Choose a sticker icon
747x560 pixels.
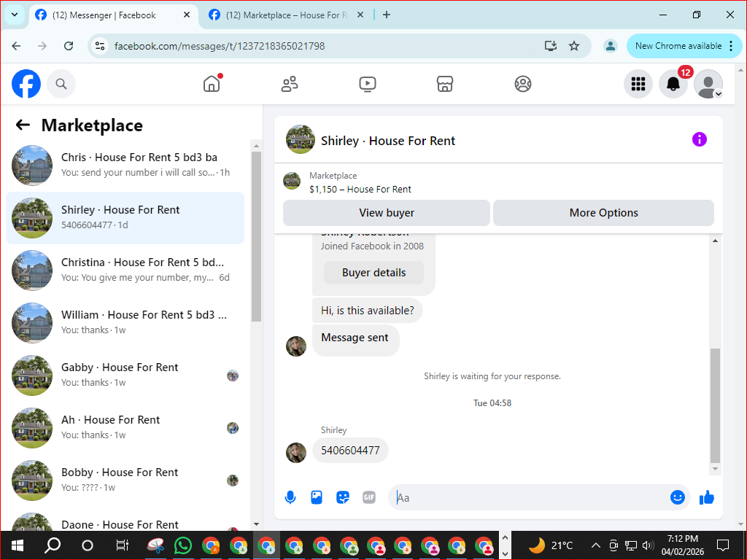click(343, 497)
